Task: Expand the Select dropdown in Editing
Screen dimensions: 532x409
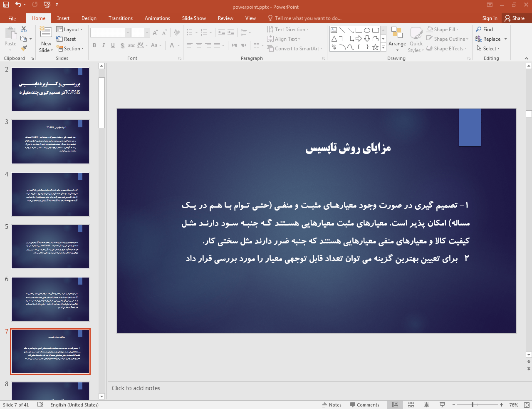Action: 488,49
